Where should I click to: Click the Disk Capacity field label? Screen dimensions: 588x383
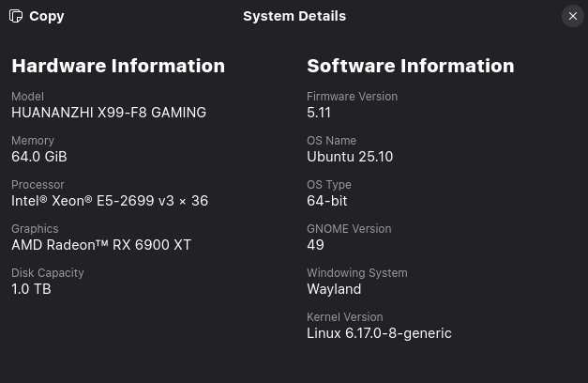click(x=48, y=273)
